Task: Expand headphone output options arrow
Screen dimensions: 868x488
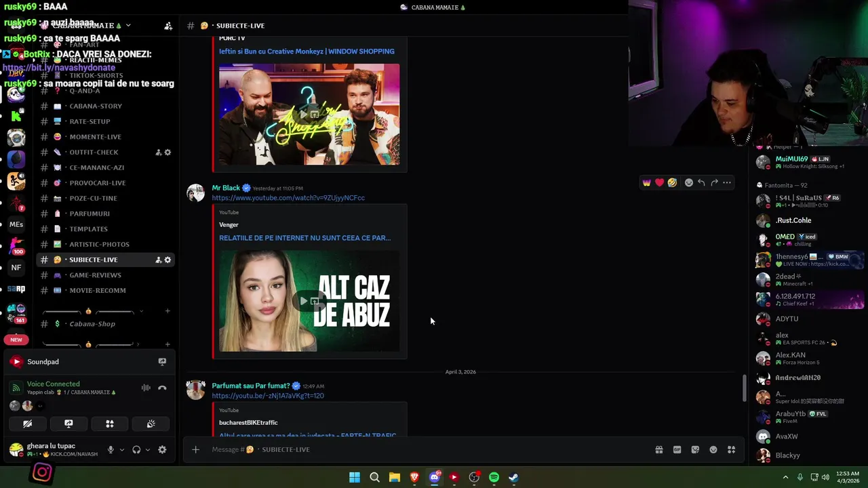Action: (147, 449)
